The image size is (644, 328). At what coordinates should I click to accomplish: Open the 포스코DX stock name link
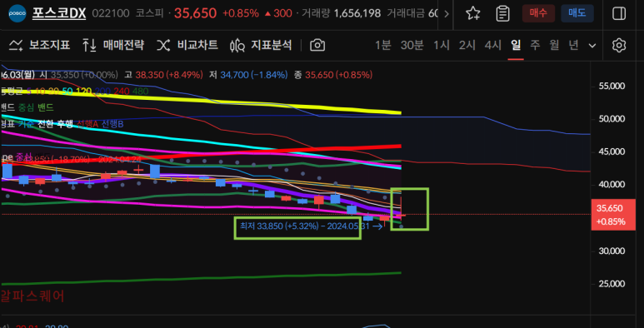click(59, 13)
